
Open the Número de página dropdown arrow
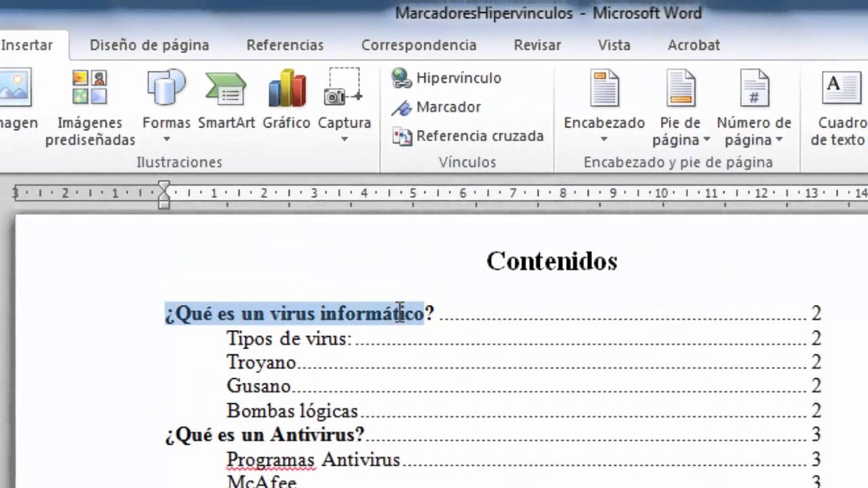778,140
